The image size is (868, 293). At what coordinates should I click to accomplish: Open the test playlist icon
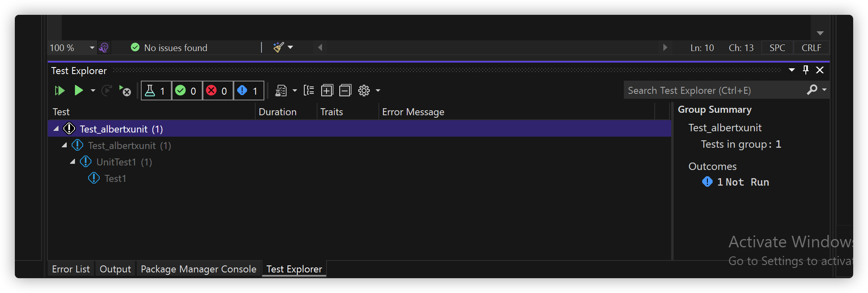(x=281, y=91)
